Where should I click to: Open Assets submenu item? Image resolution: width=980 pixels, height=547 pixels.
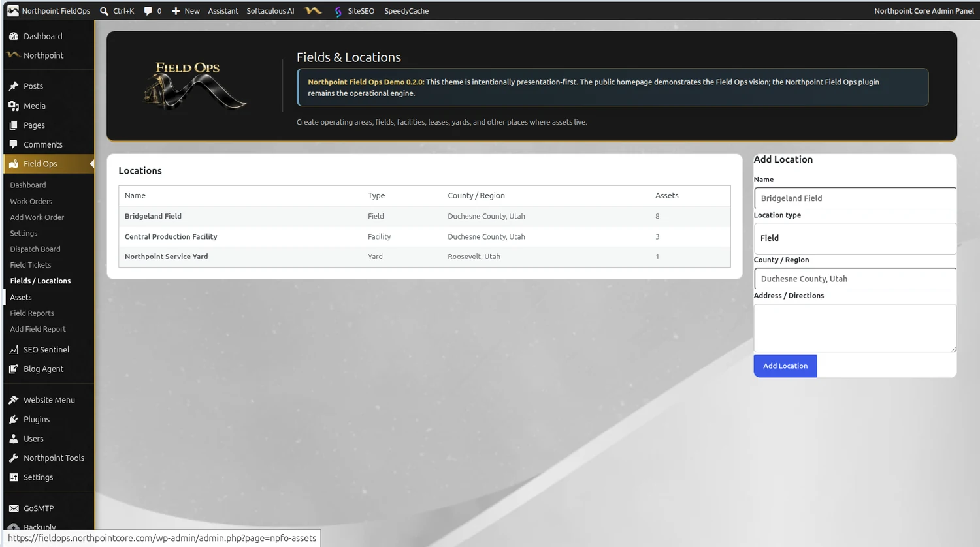(21, 297)
